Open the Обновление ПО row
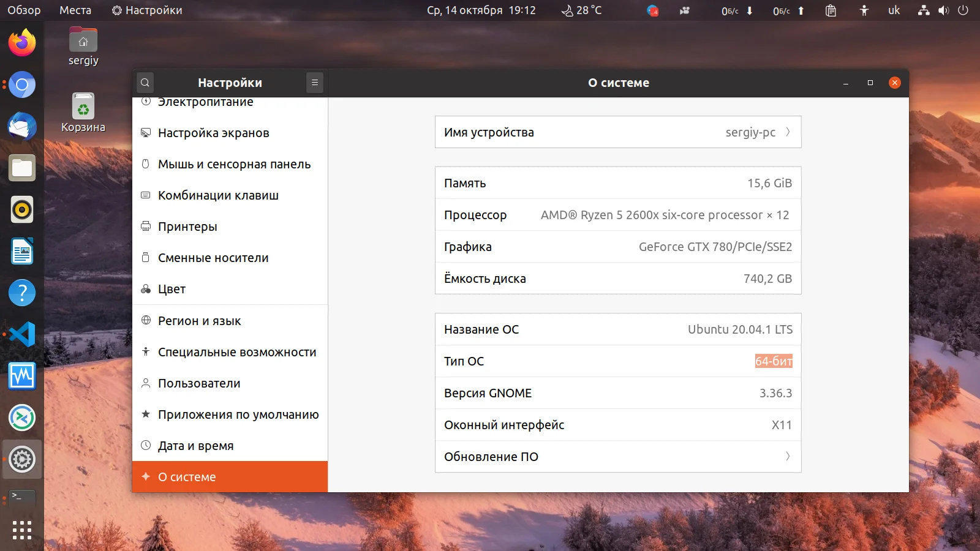 (618, 457)
